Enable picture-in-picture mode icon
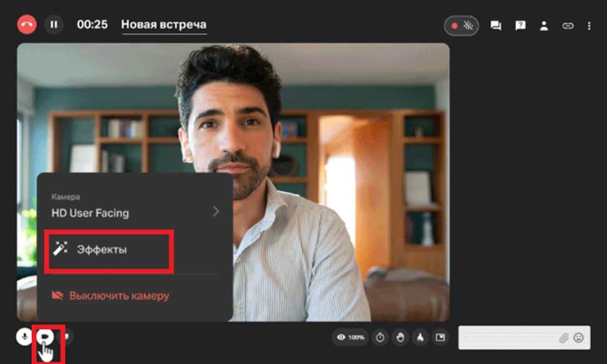The image size is (607, 364). (x=441, y=337)
